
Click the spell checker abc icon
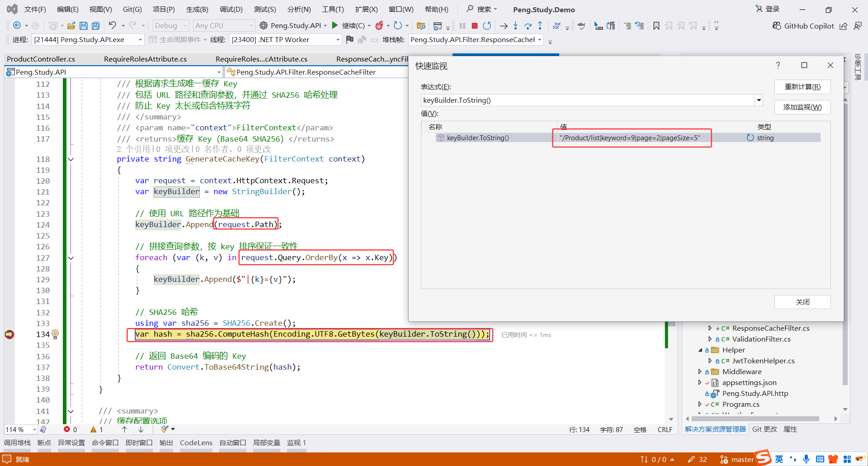[581, 26]
